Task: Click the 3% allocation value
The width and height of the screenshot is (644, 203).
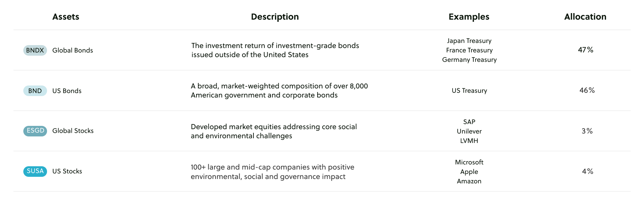Action: click(x=587, y=131)
